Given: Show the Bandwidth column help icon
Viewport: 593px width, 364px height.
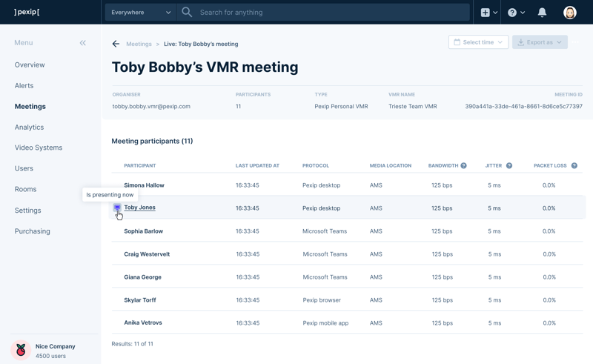Looking at the screenshot, I should pos(464,165).
